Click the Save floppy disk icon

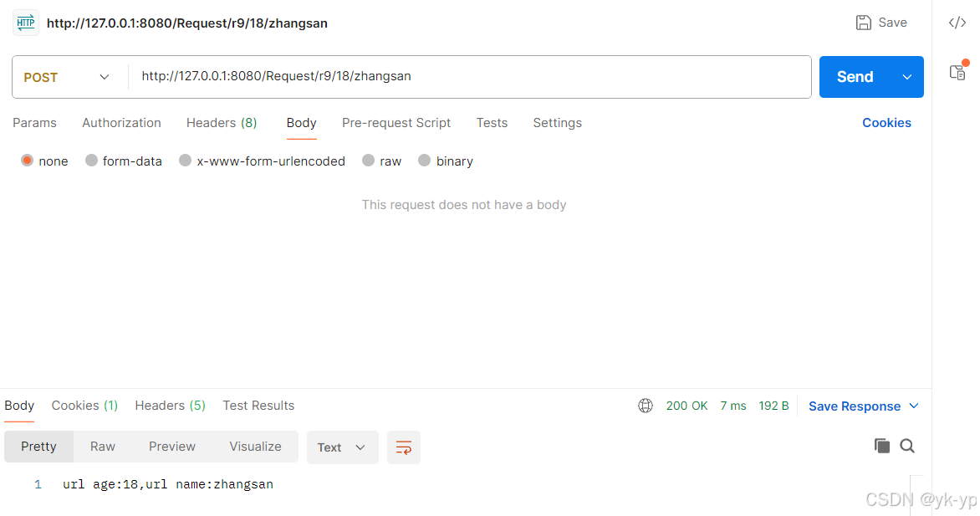[863, 23]
